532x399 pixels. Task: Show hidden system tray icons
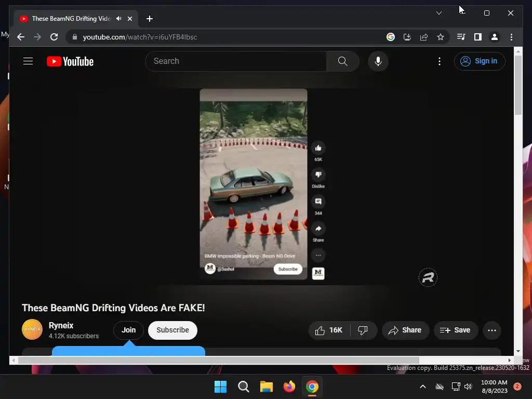[423, 387]
